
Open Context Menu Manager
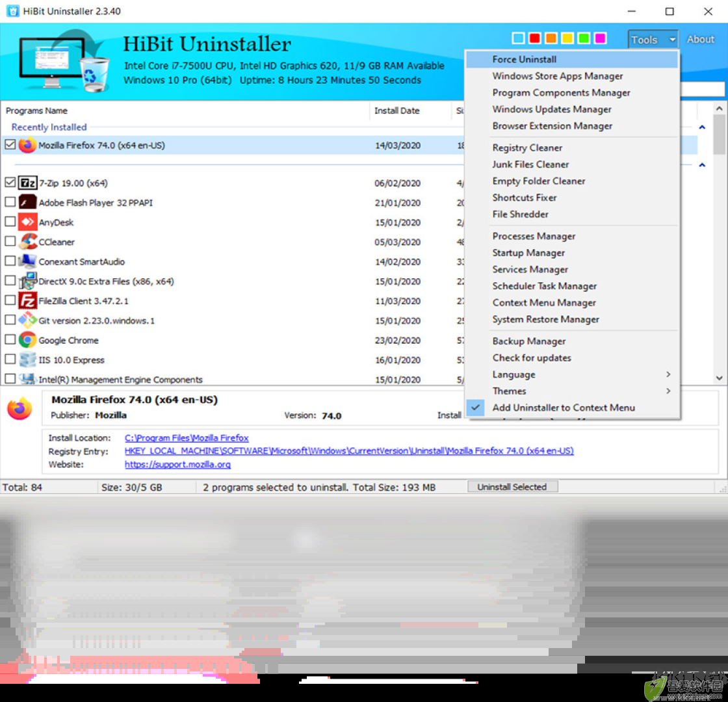(573, 303)
